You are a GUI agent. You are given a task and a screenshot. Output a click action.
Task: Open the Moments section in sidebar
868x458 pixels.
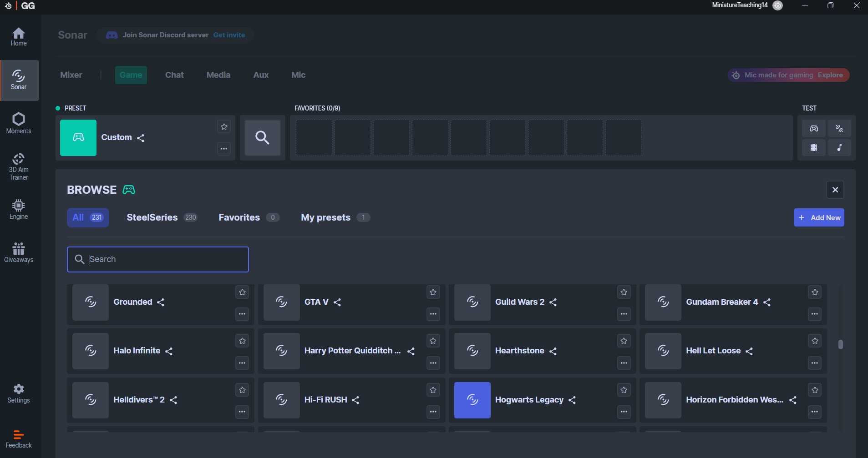[x=19, y=123]
